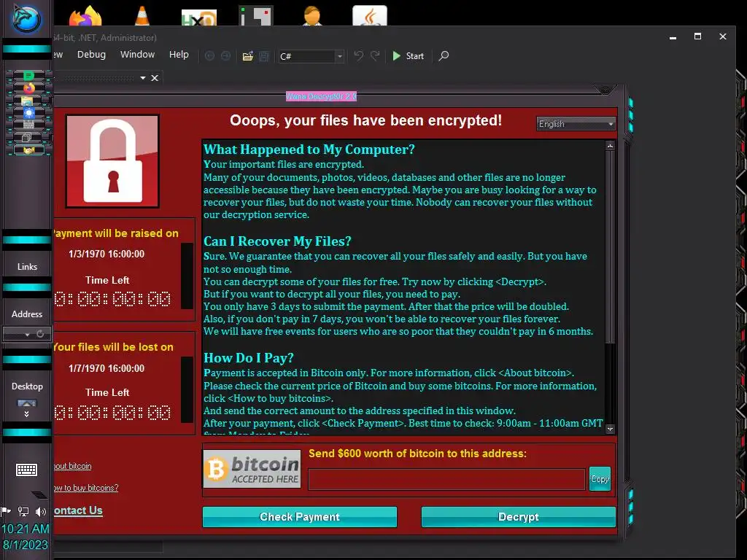Open the file explorer taskbar icon
The width and height of the screenshot is (747, 560).
[28, 101]
